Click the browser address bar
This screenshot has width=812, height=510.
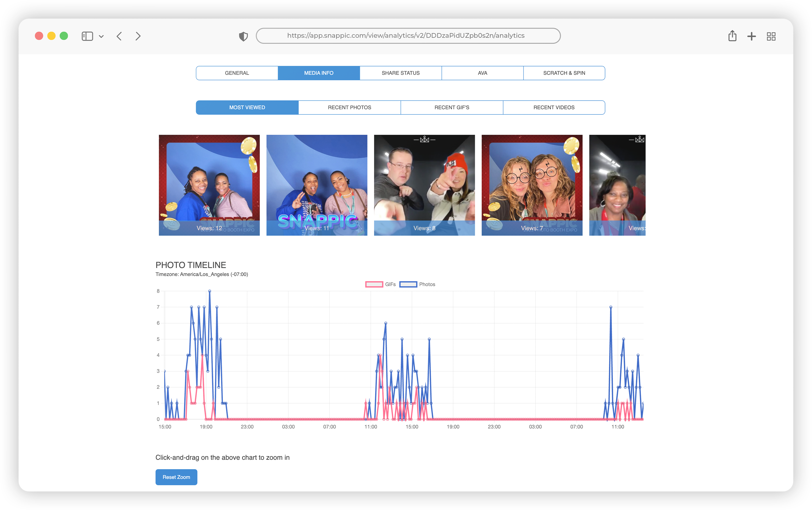(408, 36)
